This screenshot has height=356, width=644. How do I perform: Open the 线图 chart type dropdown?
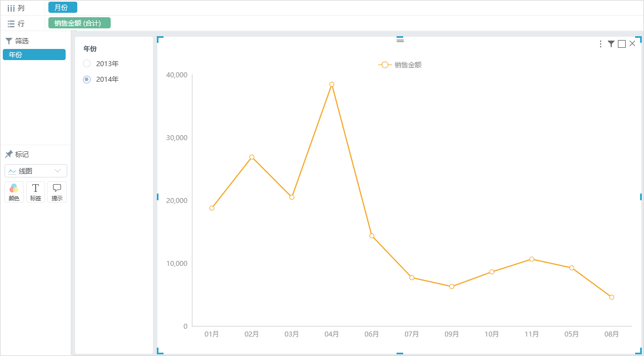pyautogui.click(x=36, y=171)
